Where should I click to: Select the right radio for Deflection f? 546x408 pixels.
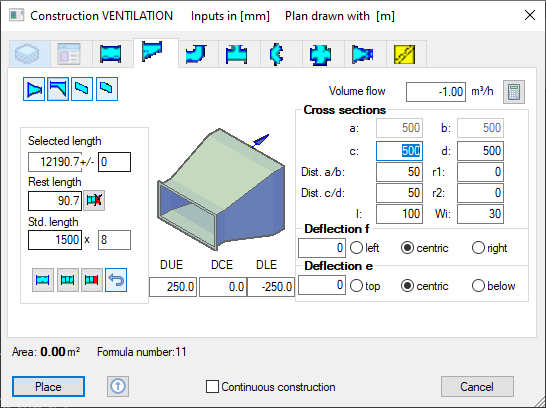click(x=478, y=248)
